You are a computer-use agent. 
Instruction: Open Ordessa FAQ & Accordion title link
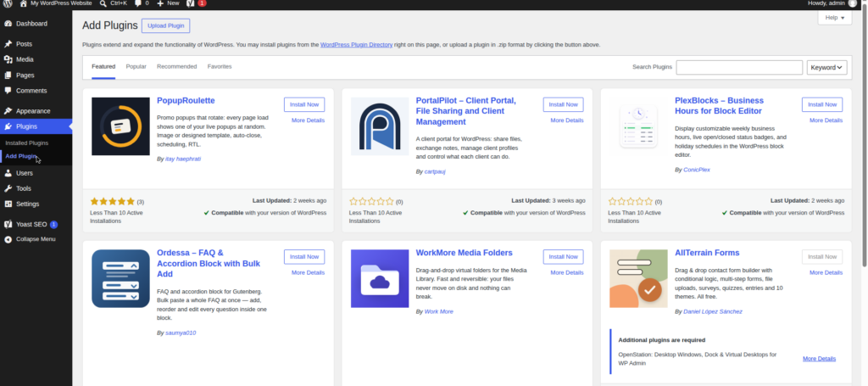[209, 263]
